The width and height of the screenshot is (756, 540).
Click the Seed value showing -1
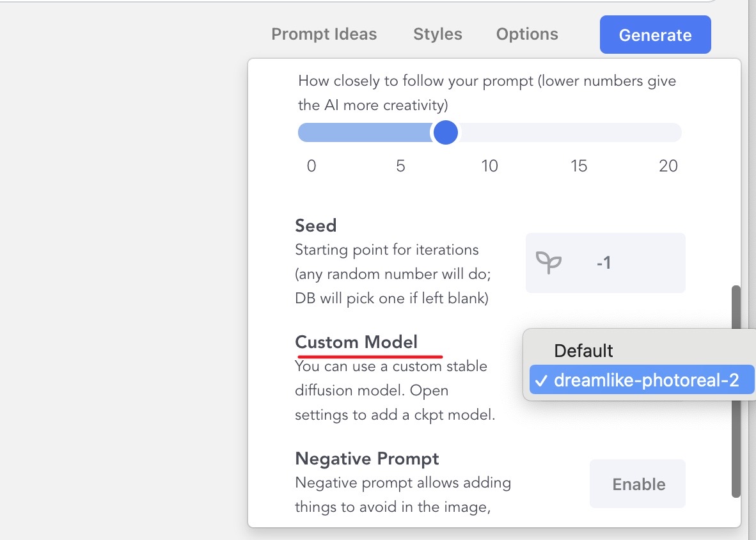coord(603,263)
